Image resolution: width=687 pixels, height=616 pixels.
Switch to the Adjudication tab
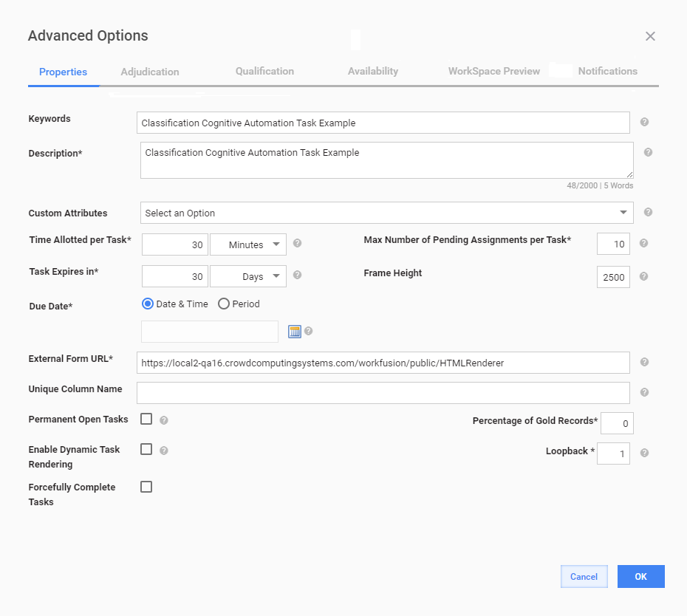150,72
